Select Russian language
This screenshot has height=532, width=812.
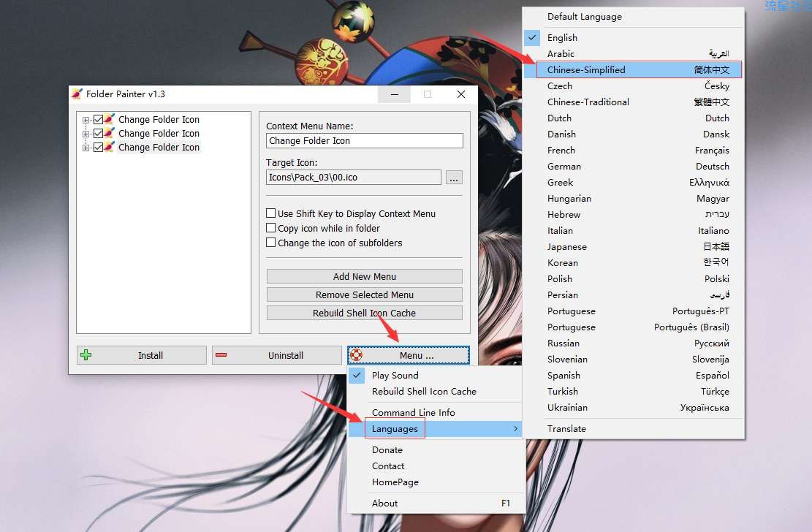click(634, 343)
